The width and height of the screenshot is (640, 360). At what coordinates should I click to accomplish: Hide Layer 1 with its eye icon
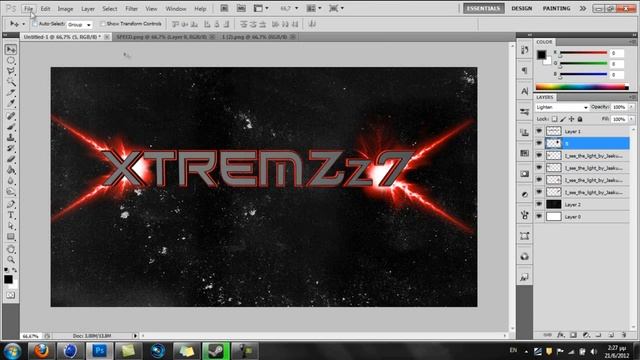point(539,131)
